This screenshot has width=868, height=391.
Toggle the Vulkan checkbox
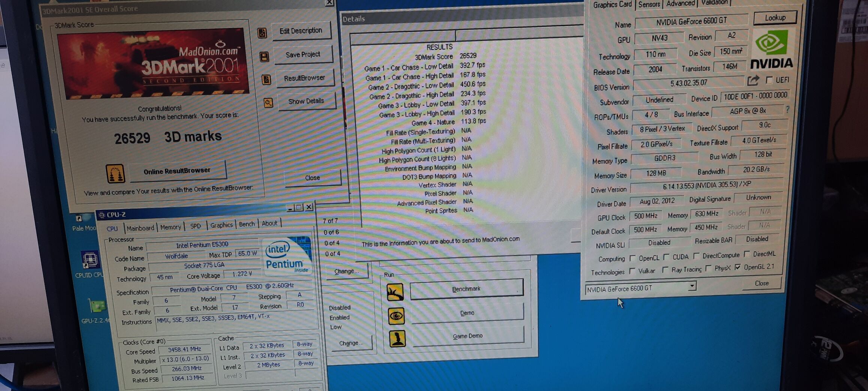point(632,271)
